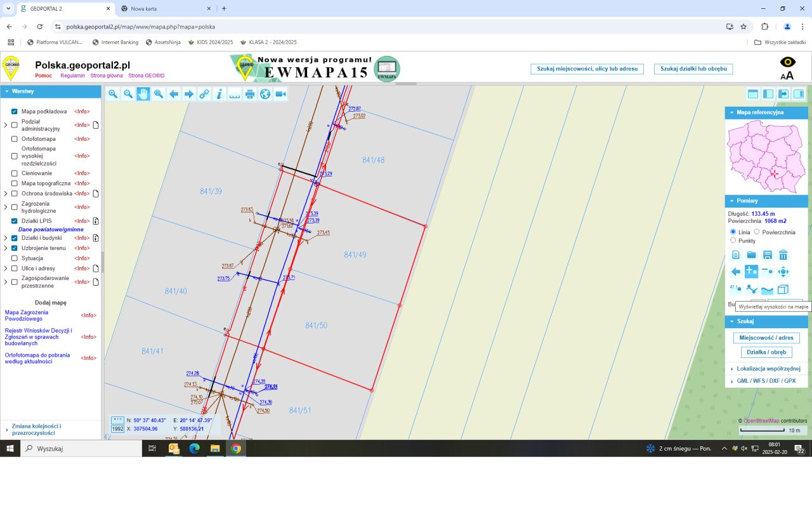Select the ruler measurement tool
Viewport: 812px width, 511px height.
235,94
